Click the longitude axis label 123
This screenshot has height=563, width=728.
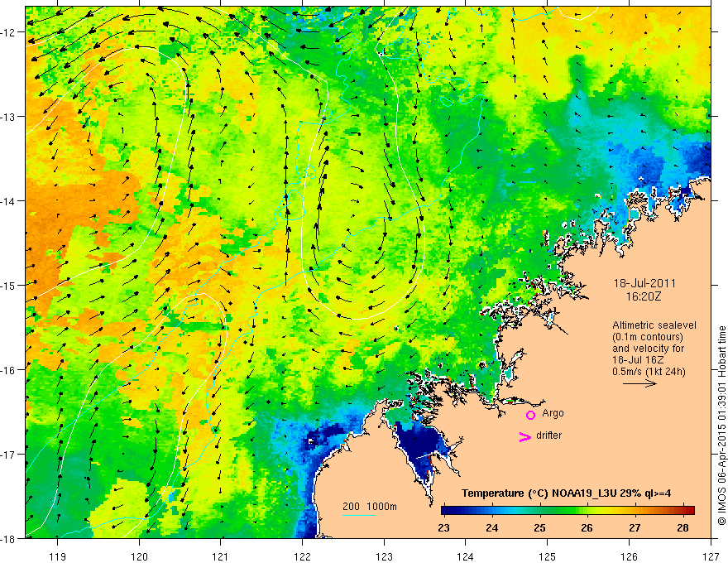coord(384,556)
